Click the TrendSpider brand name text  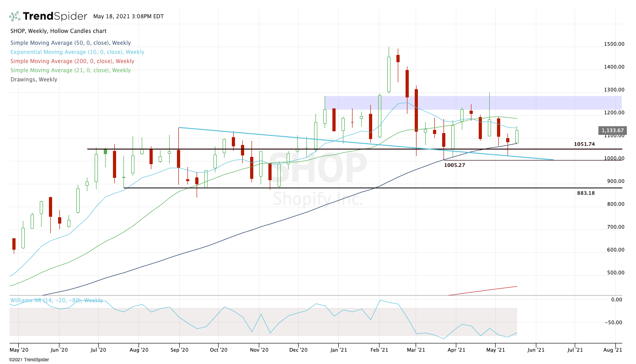55,16
